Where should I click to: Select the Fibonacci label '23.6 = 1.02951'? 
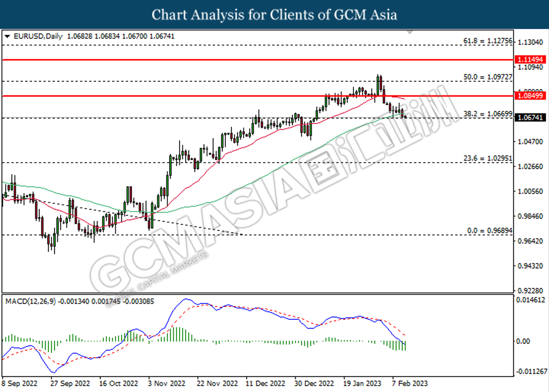[488, 158]
